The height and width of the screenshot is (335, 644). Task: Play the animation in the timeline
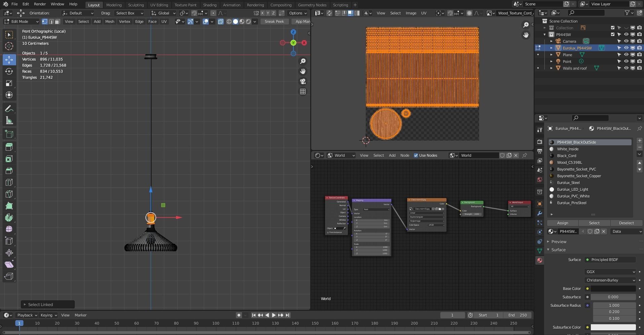pos(274,315)
